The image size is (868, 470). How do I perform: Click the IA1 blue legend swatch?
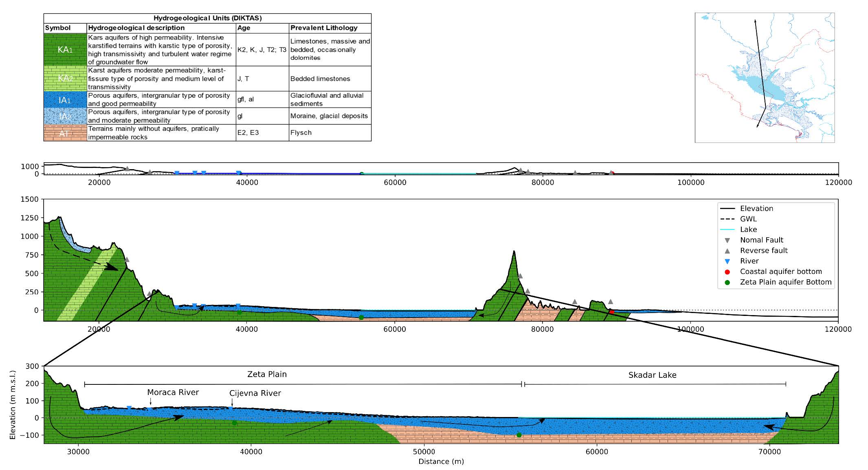pyautogui.click(x=65, y=99)
